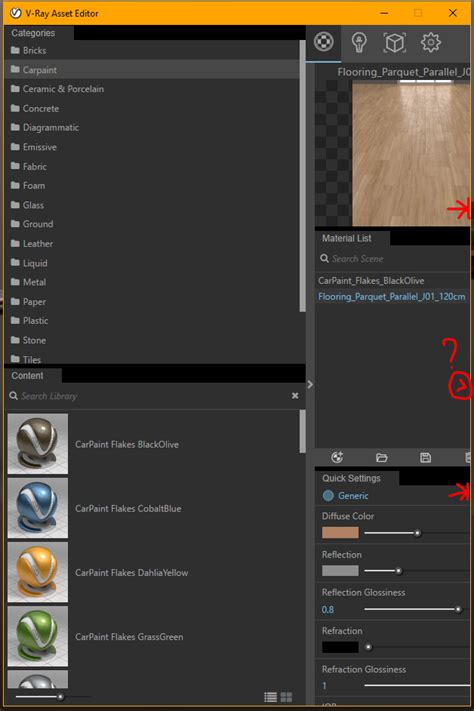Clear the library search with X

(x=295, y=396)
